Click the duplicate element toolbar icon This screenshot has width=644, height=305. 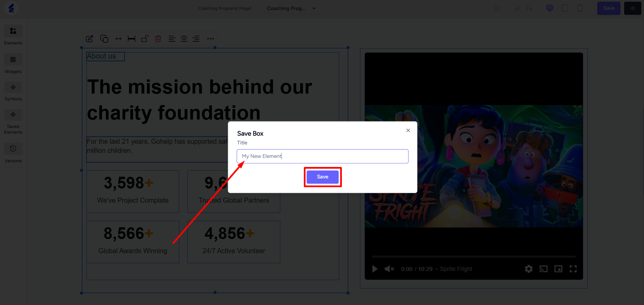104,39
